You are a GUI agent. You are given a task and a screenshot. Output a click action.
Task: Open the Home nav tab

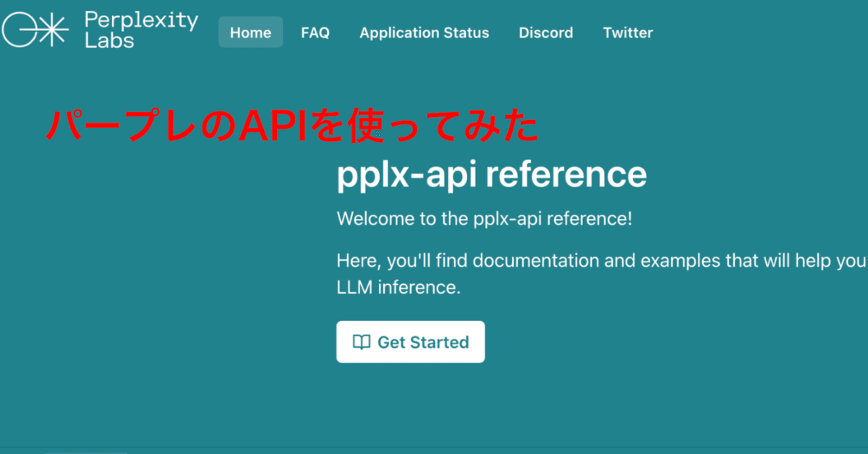pos(250,33)
